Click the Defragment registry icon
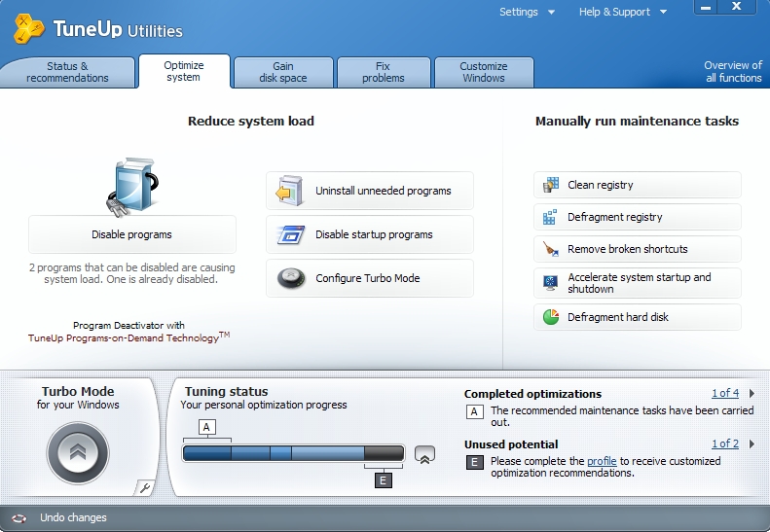Viewport: 770px width, 532px height. point(550,217)
